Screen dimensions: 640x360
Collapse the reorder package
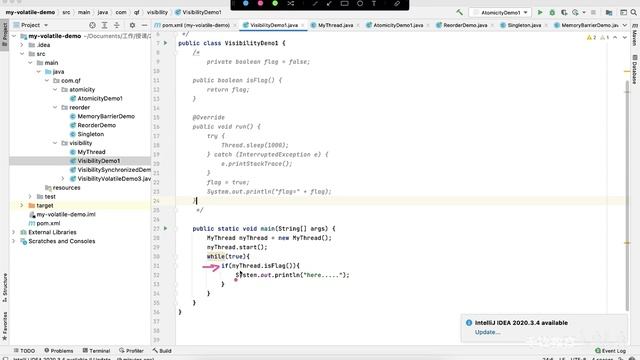[55, 107]
